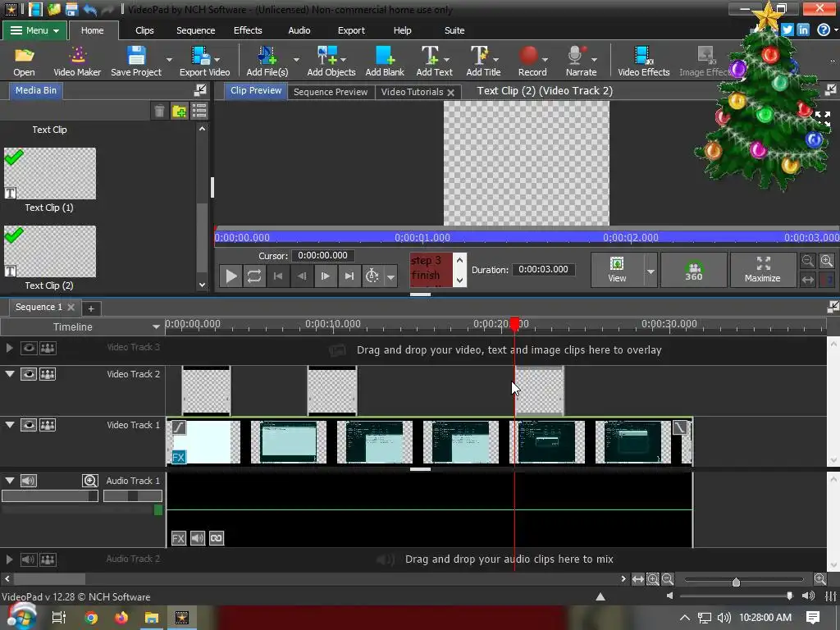Zoom Audio Track 1 with magnifier icon

click(90, 481)
